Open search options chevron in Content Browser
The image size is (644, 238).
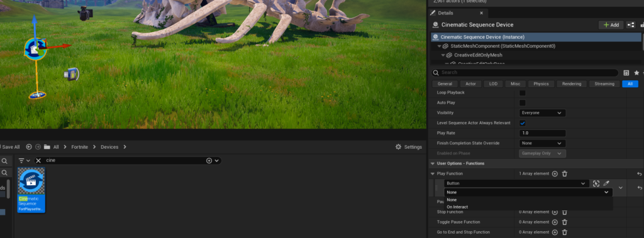pyautogui.click(x=216, y=160)
